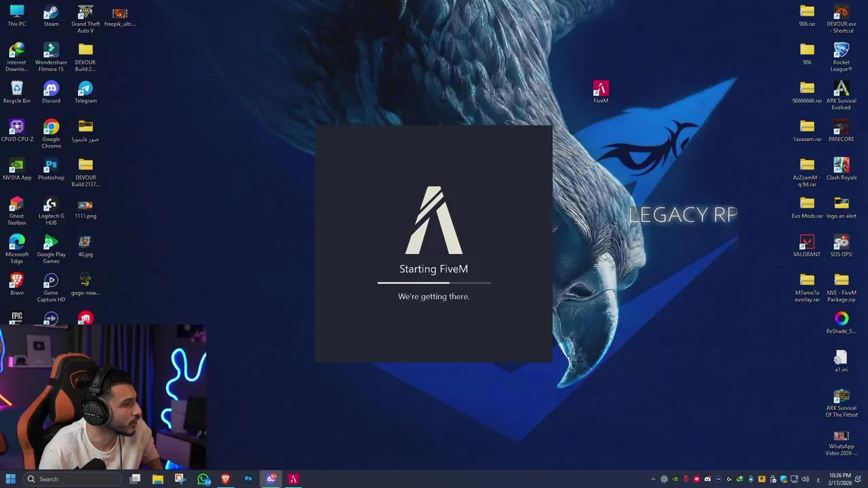Open the NVIDIA App shortcut
The width and height of the screenshot is (868, 488).
coord(17,169)
